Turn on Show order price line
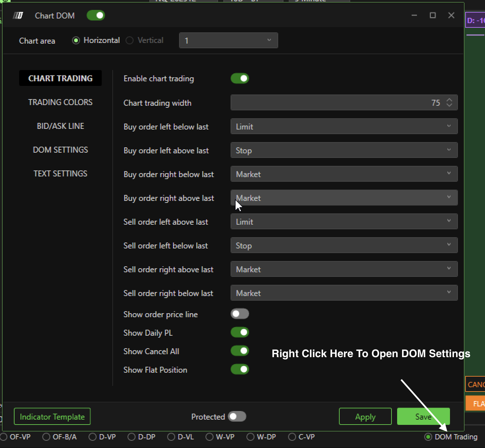The width and height of the screenshot is (485, 448). click(240, 314)
